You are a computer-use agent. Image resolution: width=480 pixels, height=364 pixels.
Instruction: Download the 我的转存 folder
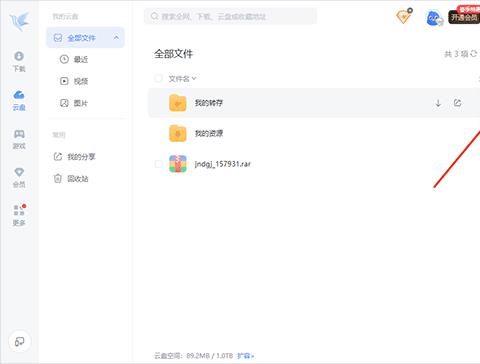[x=438, y=103]
